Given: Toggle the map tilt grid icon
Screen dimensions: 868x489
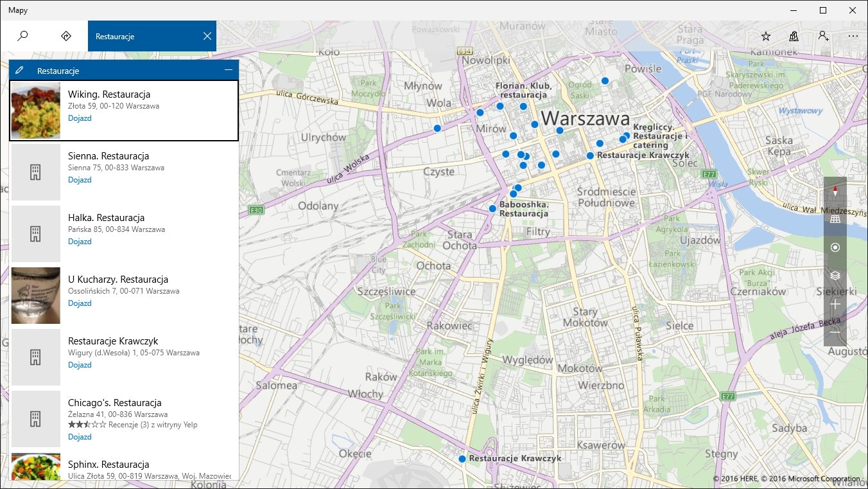Looking at the screenshot, I should tap(835, 219).
